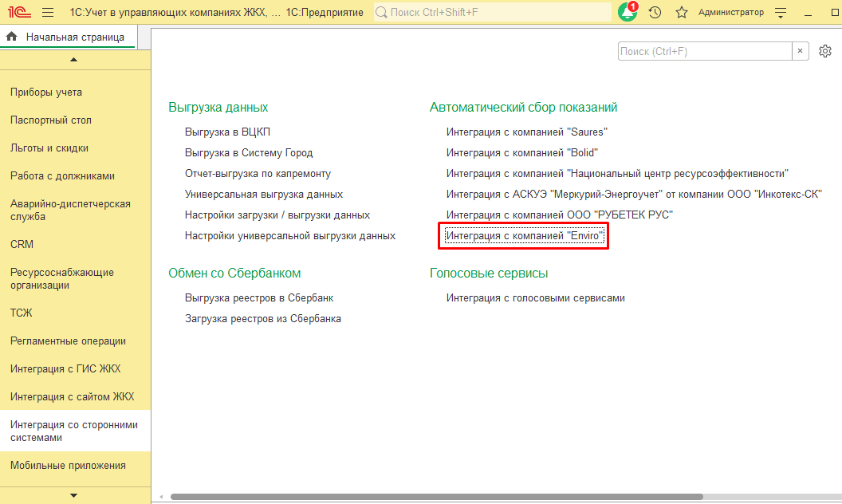Open Интеграция с компанией "Saures"
This screenshot has height=504, width=842.
pos(527,132)
